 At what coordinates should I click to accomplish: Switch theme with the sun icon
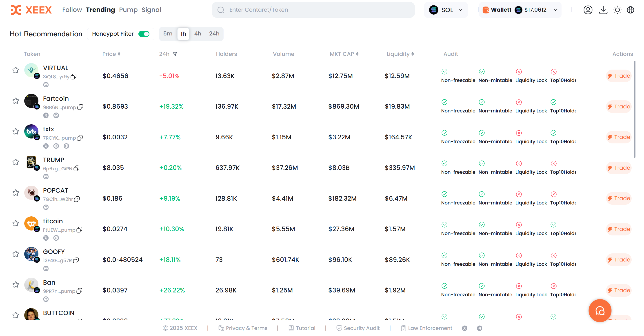coord(617,10)
